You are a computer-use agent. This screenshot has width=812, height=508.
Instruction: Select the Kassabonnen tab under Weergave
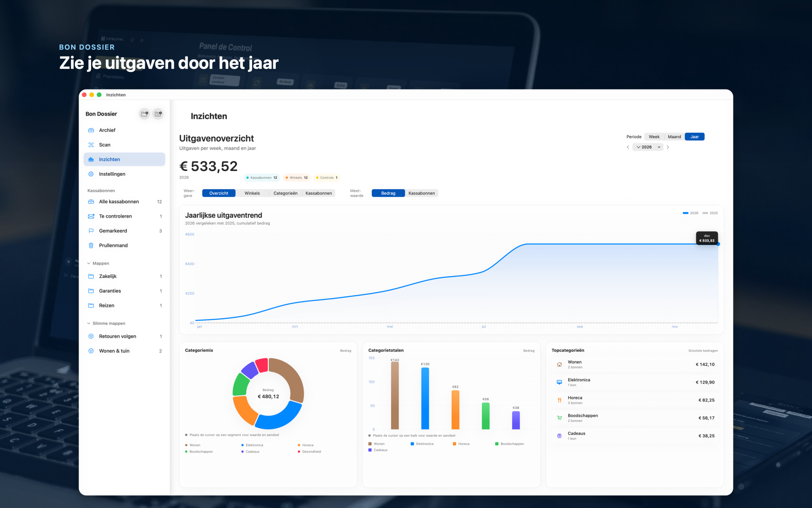click(319, 193)
